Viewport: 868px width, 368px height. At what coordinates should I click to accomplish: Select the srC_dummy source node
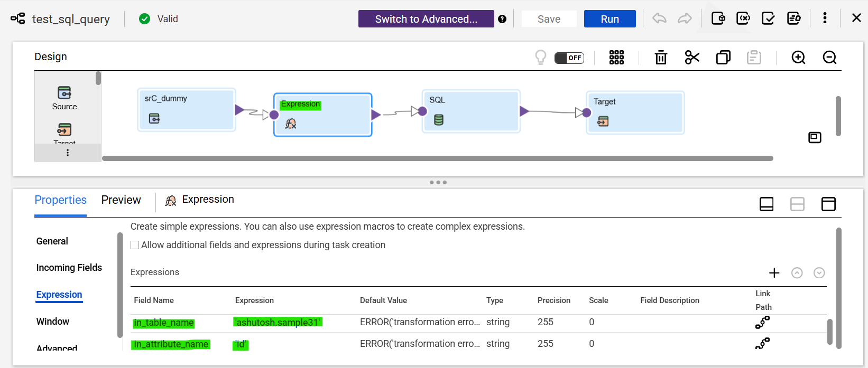(x=186, y=110)
